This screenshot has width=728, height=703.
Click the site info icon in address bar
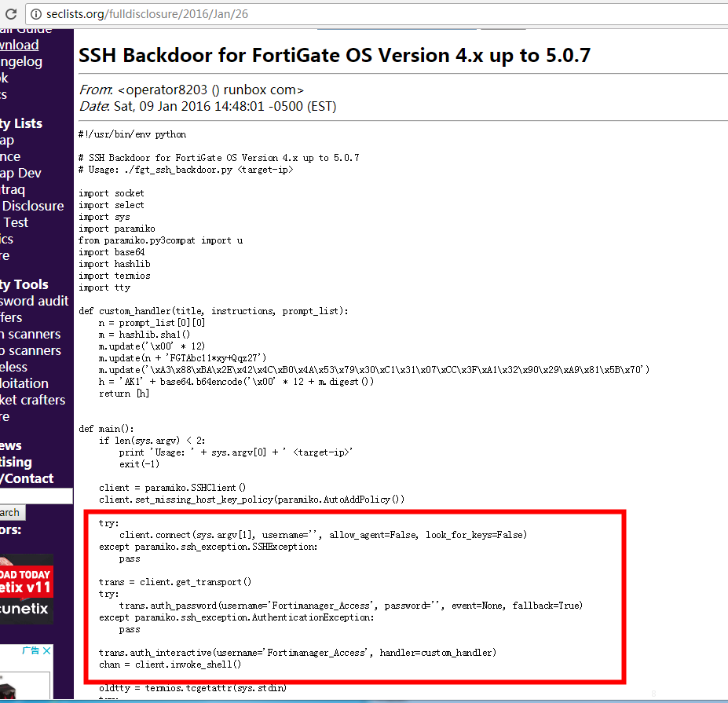[35, 14]
